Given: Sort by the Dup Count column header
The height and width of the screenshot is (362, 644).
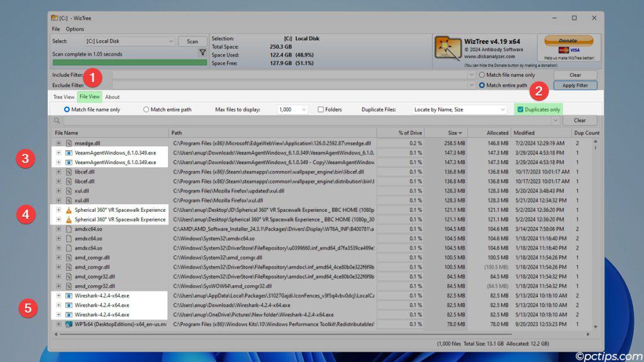Looking at the screenshot, I should pos(587,133).
